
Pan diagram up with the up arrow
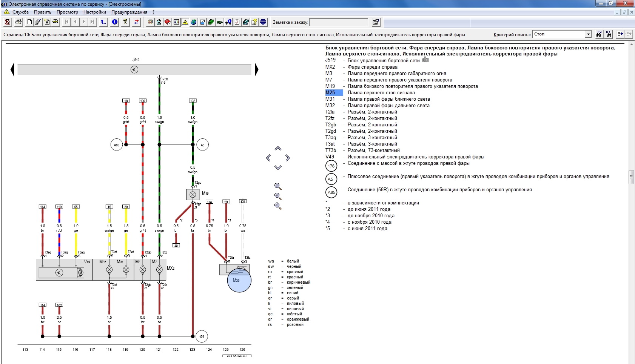(x=278, y=148)
